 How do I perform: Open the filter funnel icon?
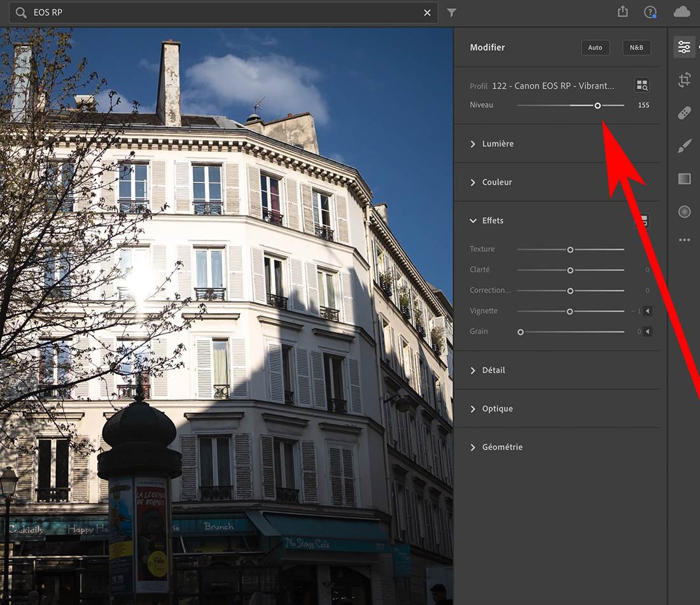(452, 13)
